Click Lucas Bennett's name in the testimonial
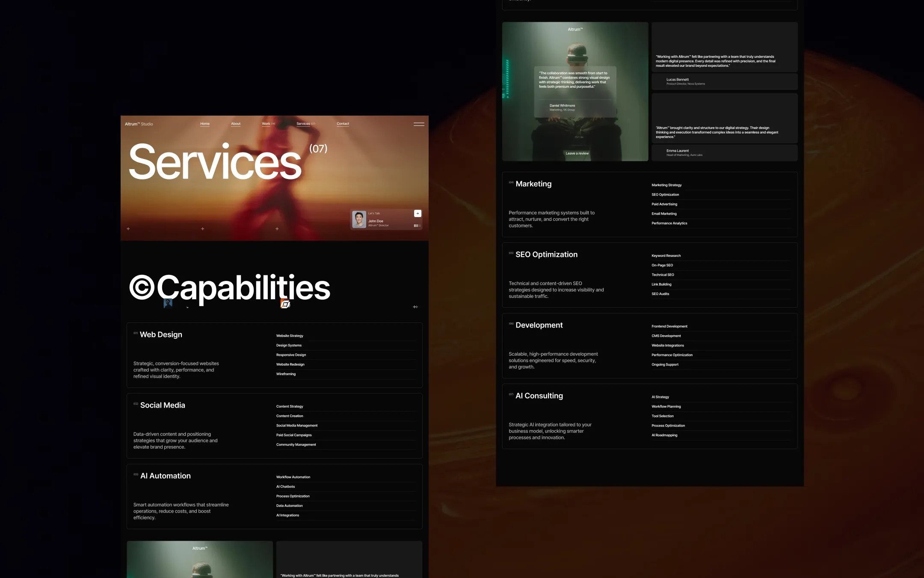The image size is (924, 578). pyautogui.click(x=677, y=80)
